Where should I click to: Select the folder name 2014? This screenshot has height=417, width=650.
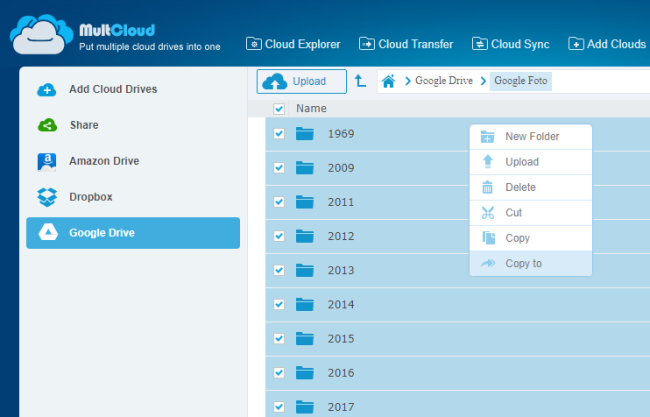(x=341, y=305)
